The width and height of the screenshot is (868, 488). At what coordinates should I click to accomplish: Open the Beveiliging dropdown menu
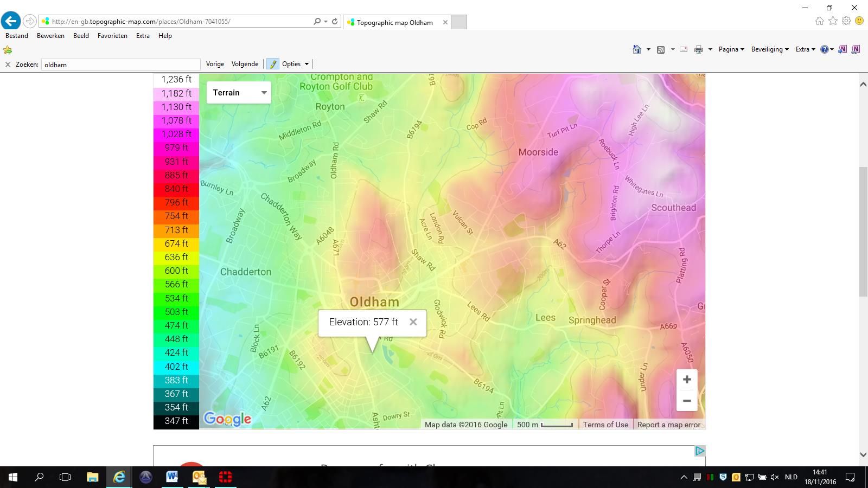[769, 49]
